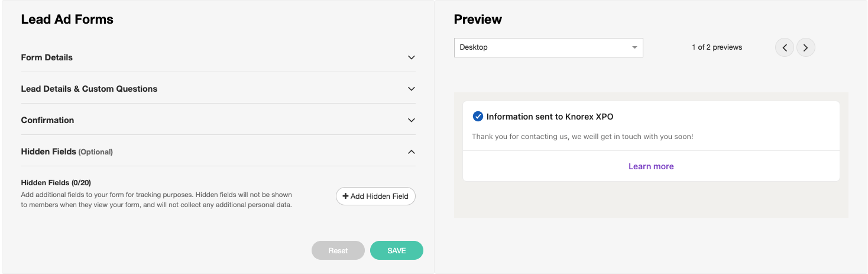
Task: Collapse the Hidden Fields chevron
Action: pyautogui.click(x=412, y=151)
